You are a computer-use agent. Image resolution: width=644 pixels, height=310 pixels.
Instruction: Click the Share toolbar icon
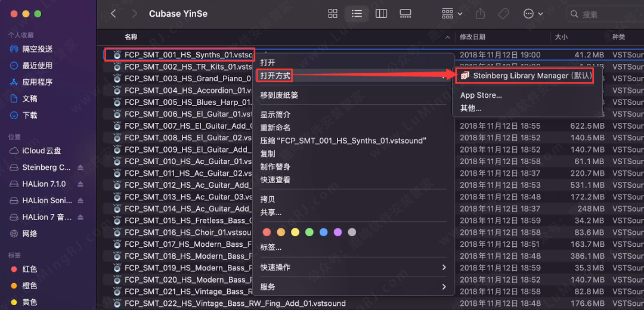[481, 14]
